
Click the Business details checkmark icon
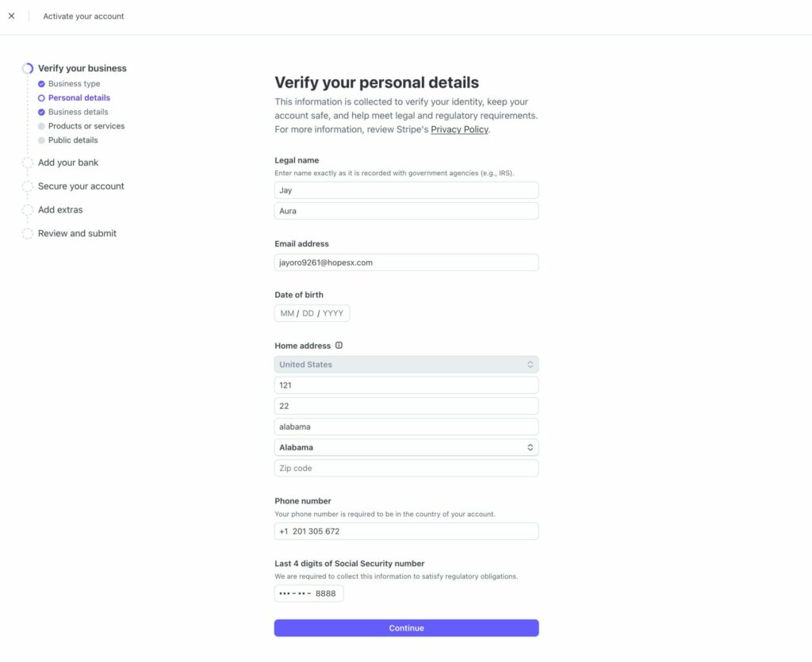pos(41,113)
